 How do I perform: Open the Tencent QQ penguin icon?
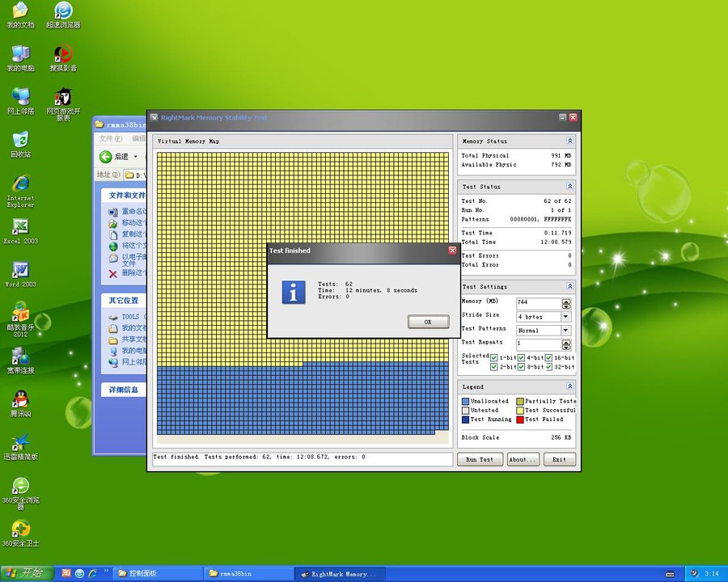(20, 400)
